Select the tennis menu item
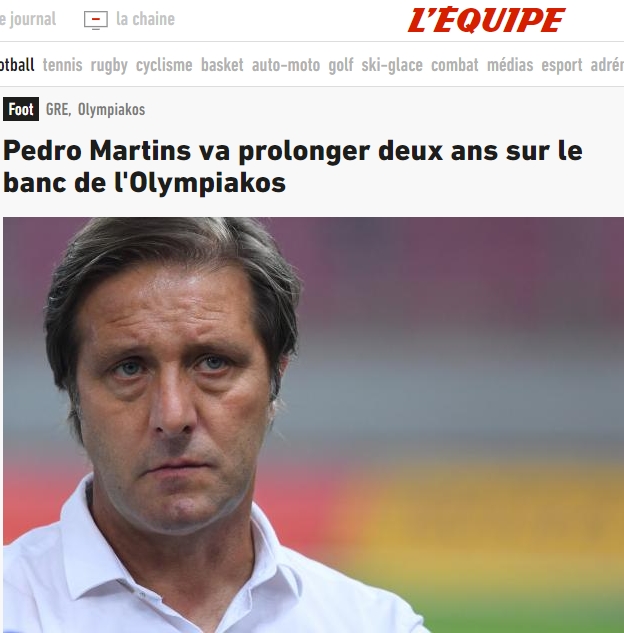This screenshot has width=624, height=633. point(63,65)
